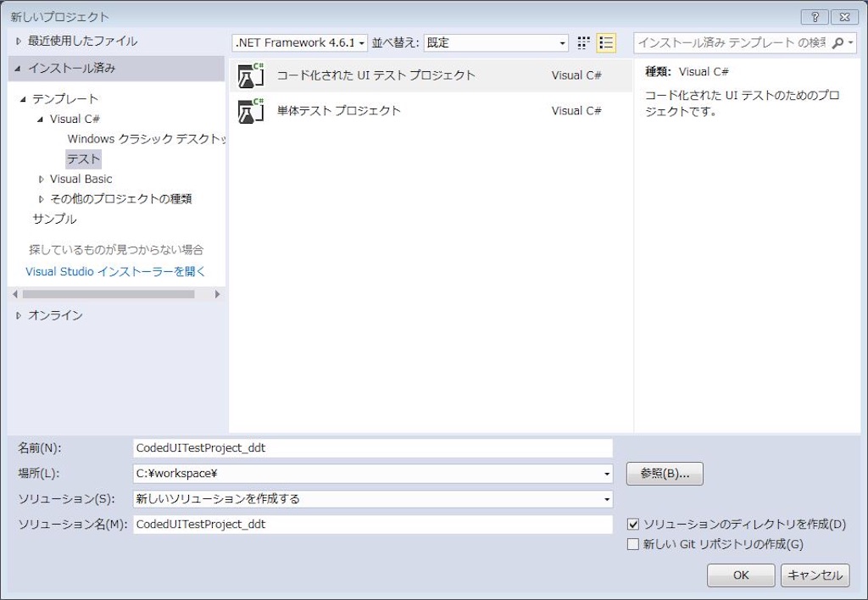
Task: Open search options dropdown arrow
Action: point(851,42)
